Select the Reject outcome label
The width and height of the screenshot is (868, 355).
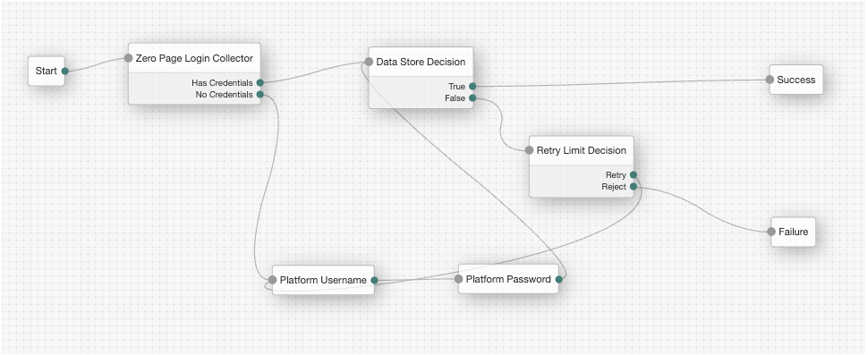(x=614, y=187)
